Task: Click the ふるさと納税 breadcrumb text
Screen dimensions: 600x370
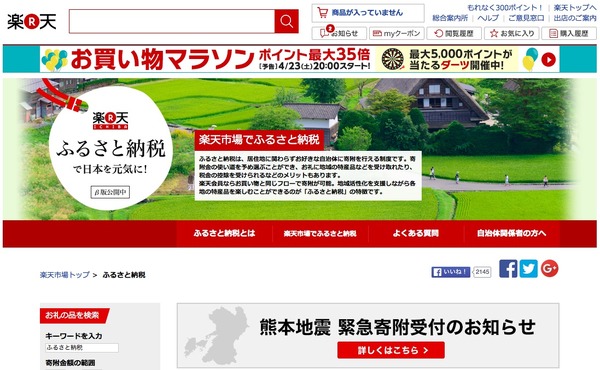Action: click(124, 275)
